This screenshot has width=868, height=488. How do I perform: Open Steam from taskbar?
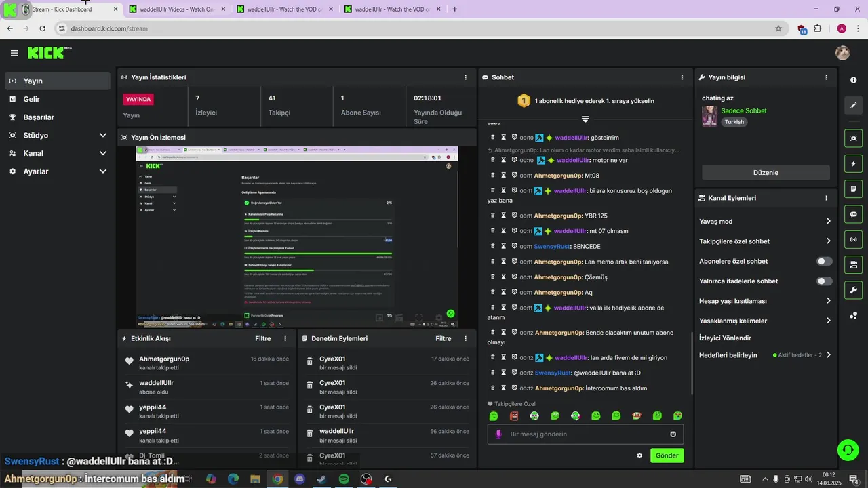[x=321, y=479]
